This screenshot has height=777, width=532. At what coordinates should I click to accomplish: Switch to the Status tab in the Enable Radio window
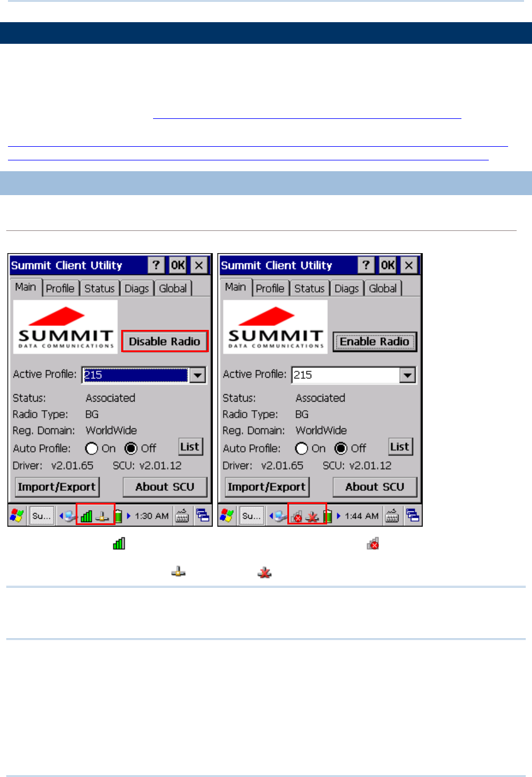tap(310, 288)
